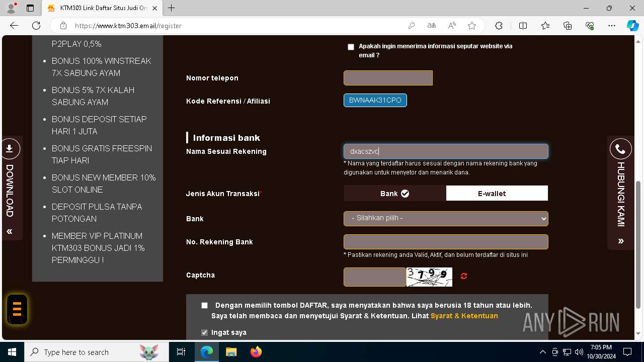Select E-wallet as transaction account type

497,193
